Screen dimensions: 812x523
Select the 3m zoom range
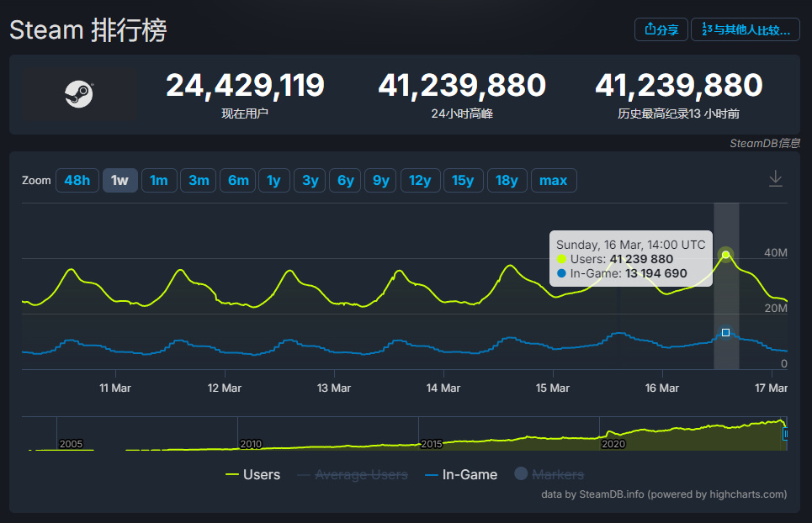coord(199,181)
